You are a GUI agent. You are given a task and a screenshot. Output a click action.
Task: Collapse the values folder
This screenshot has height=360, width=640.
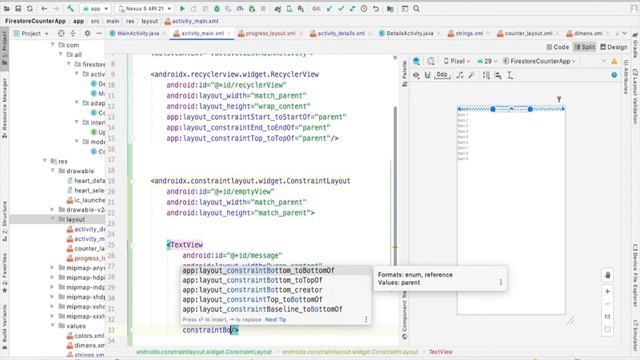coord(53,325)
